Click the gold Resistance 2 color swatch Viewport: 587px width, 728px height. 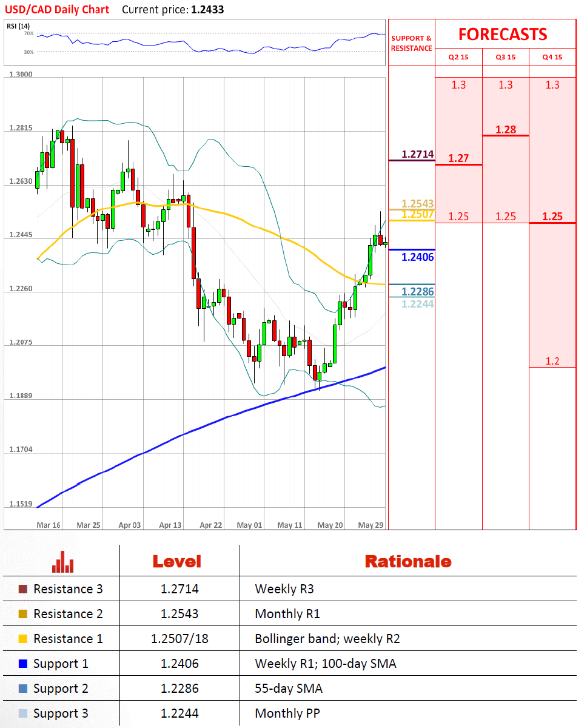tap(23, 614)
